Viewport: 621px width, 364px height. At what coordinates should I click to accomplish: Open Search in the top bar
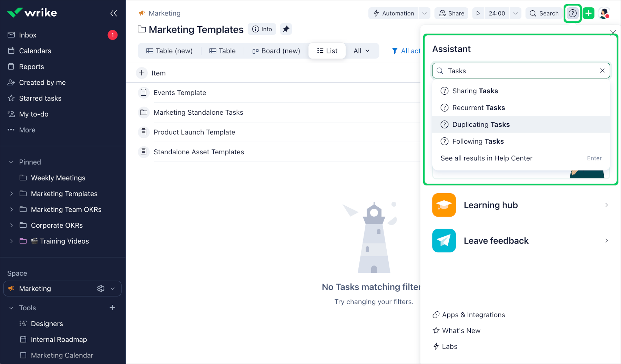pos(544,13)
